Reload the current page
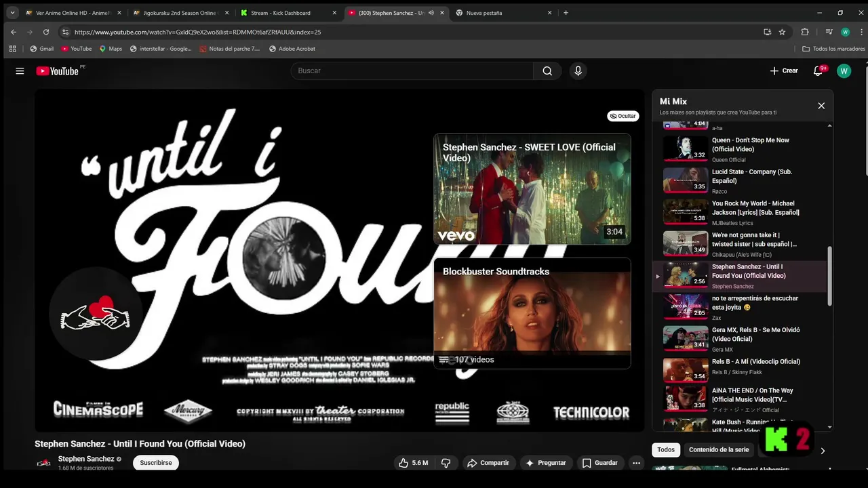 coord(46,32)
